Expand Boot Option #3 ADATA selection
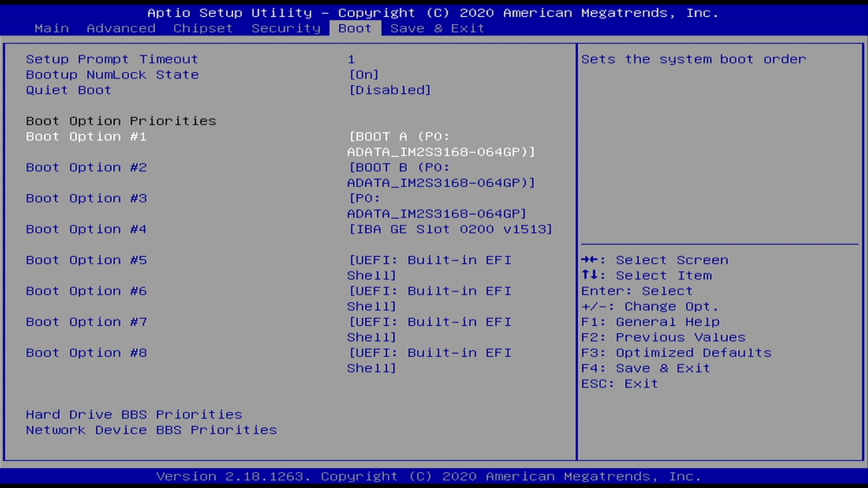Image resolution: width=868 pixels, height=488 pixels. point(437,206)
